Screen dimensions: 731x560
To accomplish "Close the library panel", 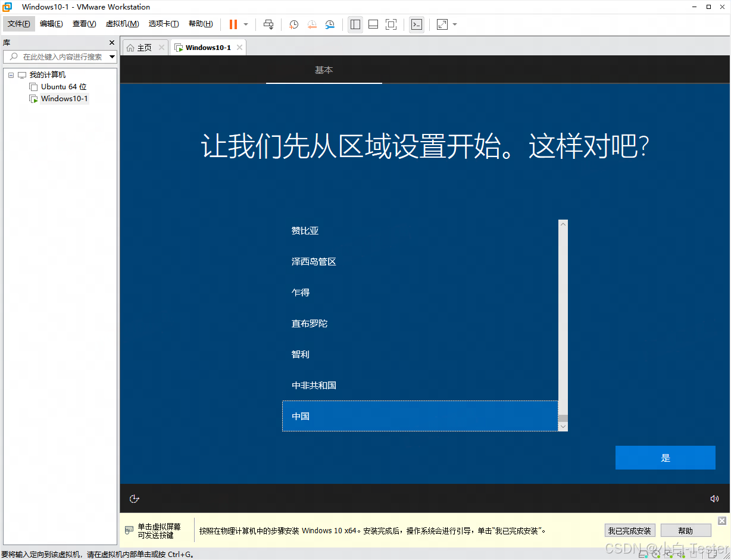I will coord(112,43).
